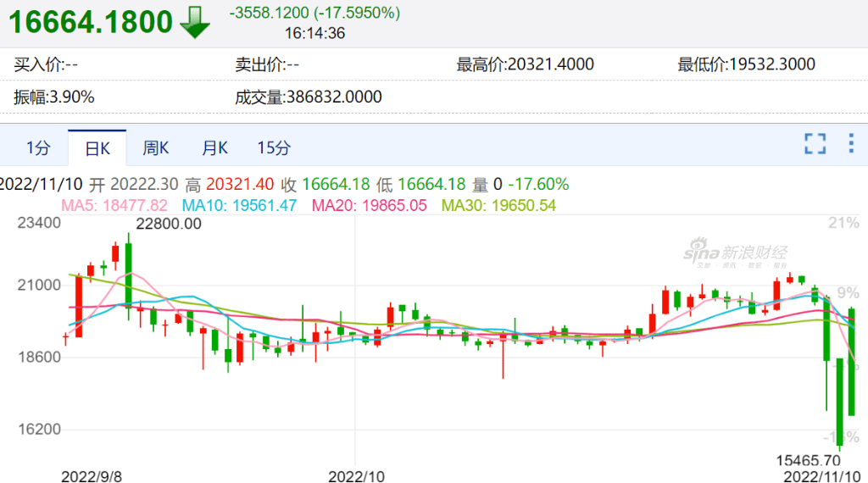868x483 pixels.
Task: Click the 2022/10 date axis label
Action: coord(357,476)
